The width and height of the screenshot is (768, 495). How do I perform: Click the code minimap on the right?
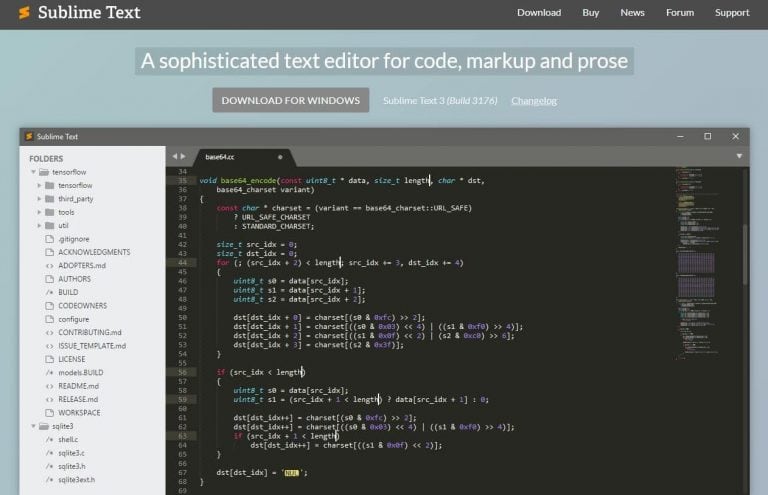point(698,264)
